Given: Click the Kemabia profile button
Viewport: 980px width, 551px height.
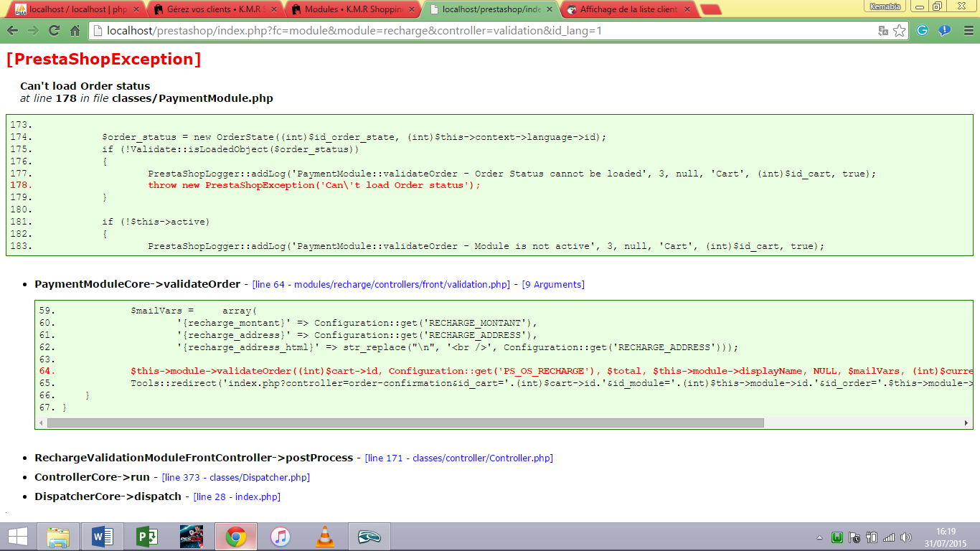Looking at the screenshot, I should [884, 6].
